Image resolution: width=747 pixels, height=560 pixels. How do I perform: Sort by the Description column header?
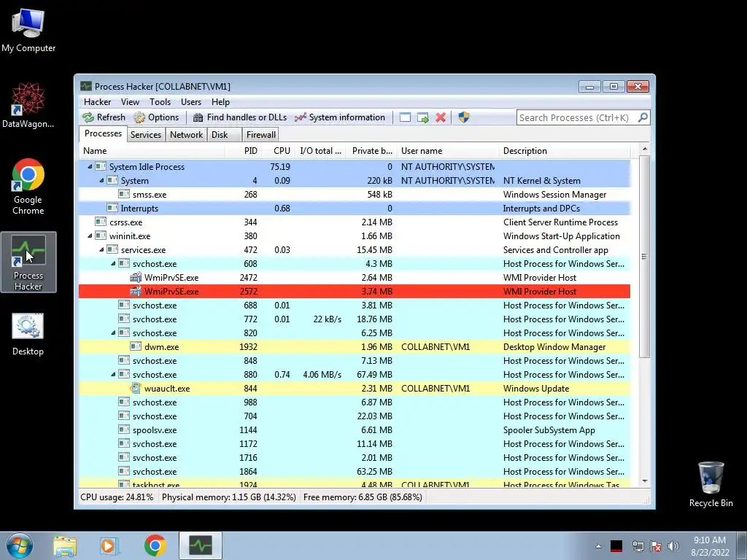pos(565,151)
